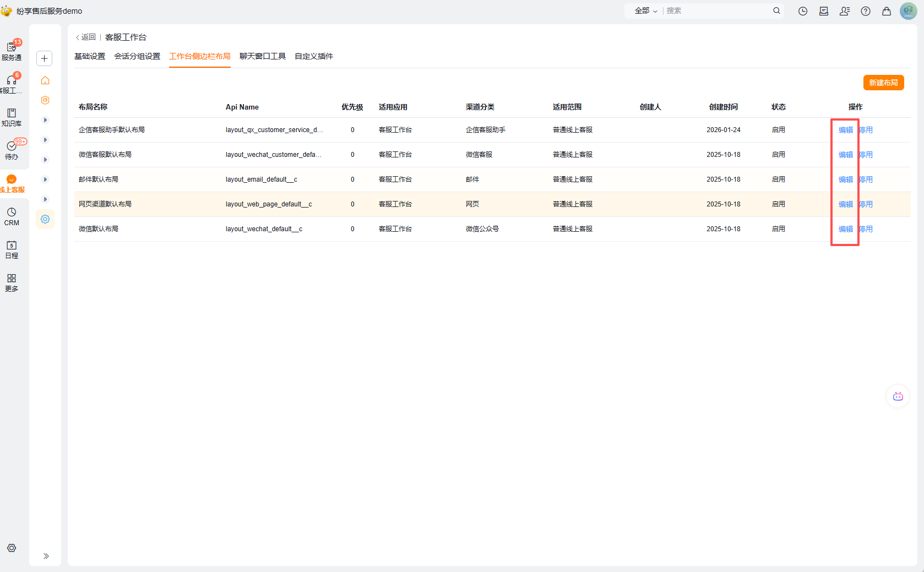The width and height of the screenshot is (924, 572).
Task: Disable the 微信默认布局 layout via 停用
Action: pyautogui.click(x=866, y=229)
